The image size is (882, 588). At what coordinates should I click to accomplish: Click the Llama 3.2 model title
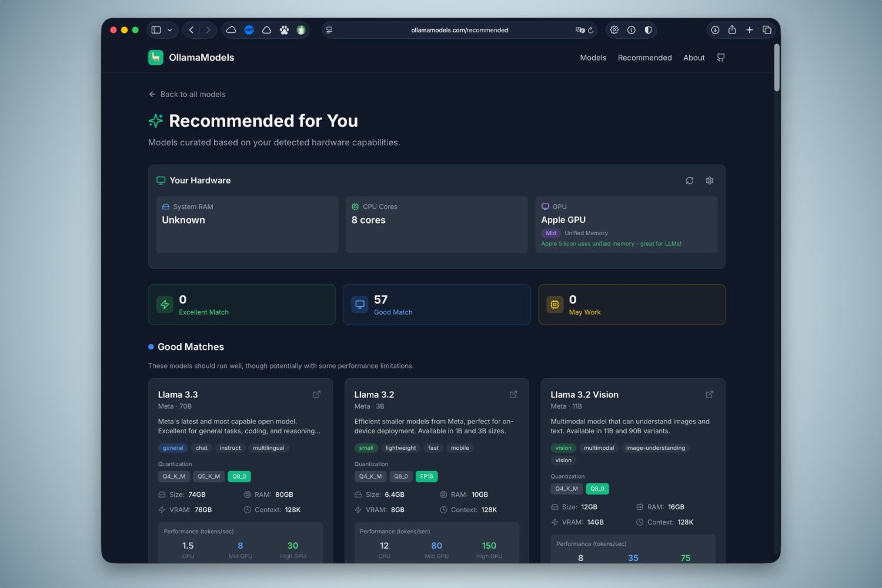pos(374,395)
